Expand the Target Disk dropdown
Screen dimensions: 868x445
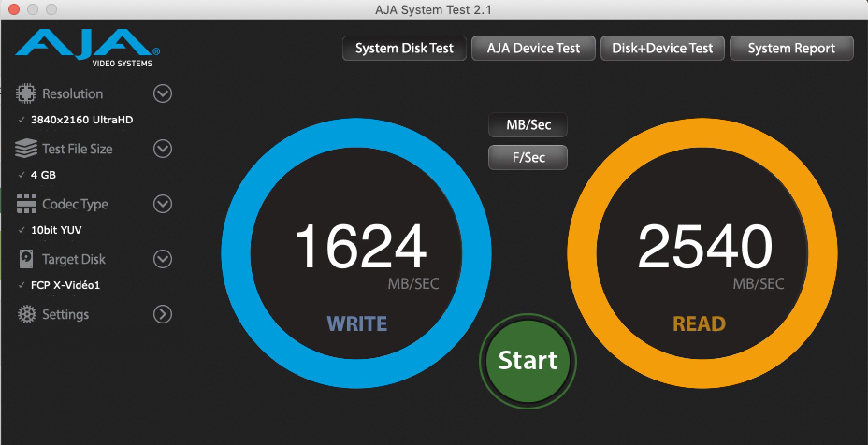click(x=163, y=259)
